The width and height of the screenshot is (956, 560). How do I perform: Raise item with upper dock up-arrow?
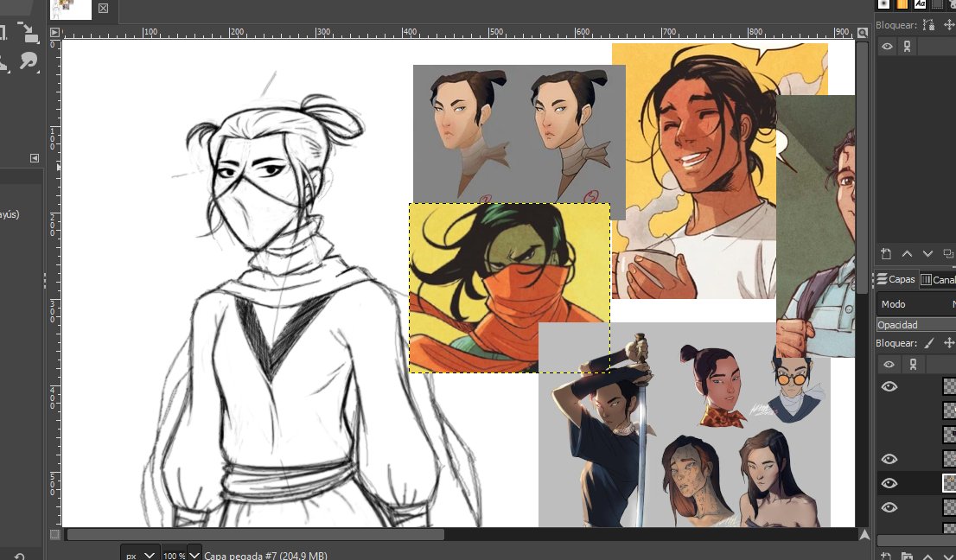pos(907,253)
